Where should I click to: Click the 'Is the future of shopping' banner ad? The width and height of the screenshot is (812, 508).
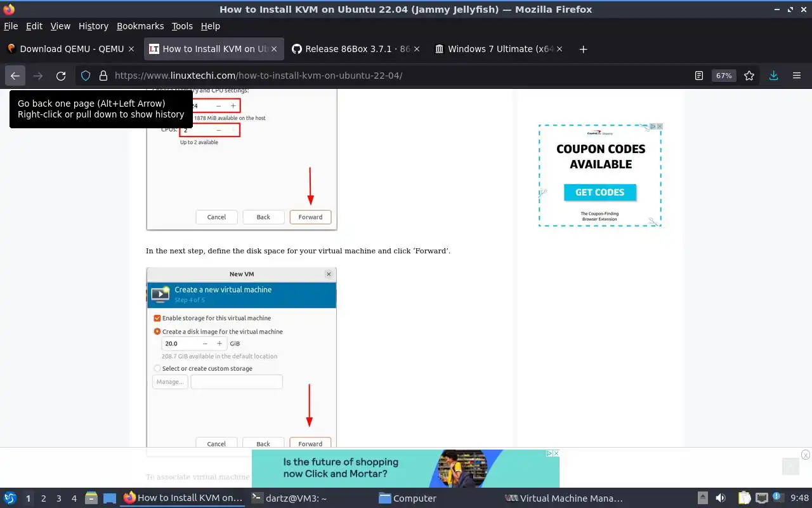pyautogui.click(x=405, y=469)
